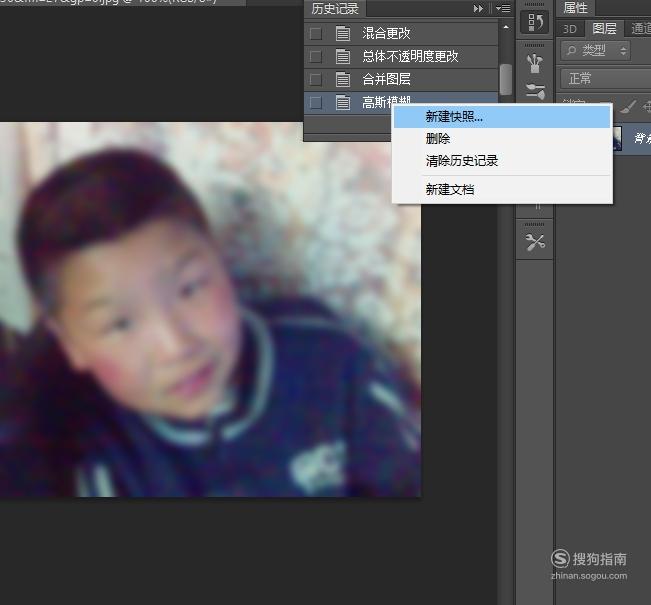This screenshot has height=605, width=651.
Task: Open the 类型 layer filter dropdown
Action: [x=595, y=51]
